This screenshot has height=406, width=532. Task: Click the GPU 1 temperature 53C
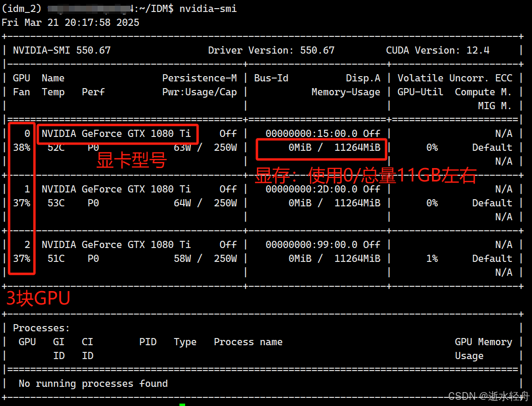pyautogui.click(x=56, y=203)
